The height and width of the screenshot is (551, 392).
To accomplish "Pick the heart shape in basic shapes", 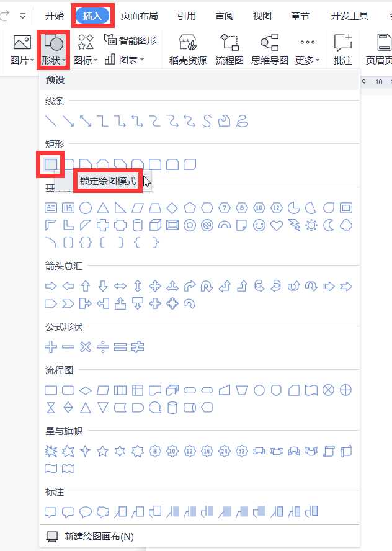I will tap(277, 225).
